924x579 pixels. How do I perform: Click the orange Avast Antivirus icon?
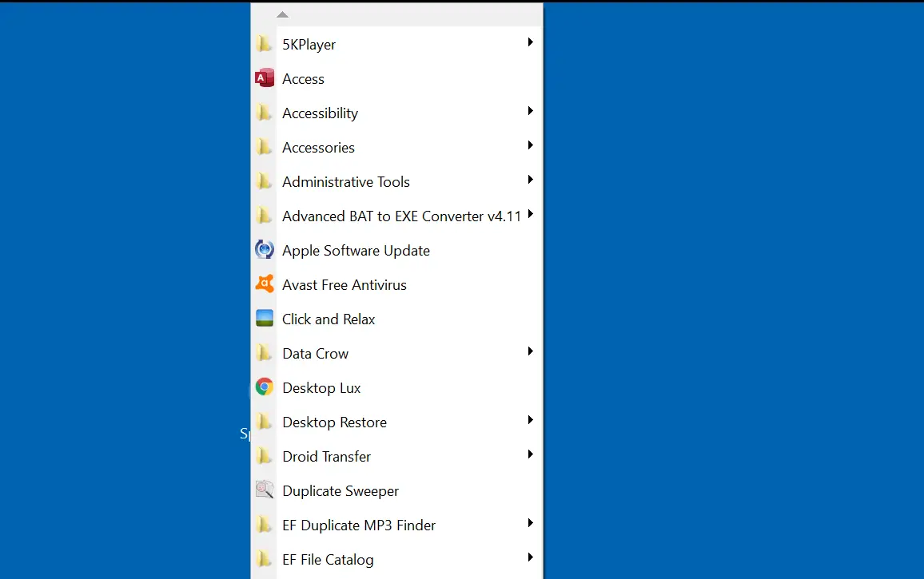pyautogui.click(x=264, y=284)
